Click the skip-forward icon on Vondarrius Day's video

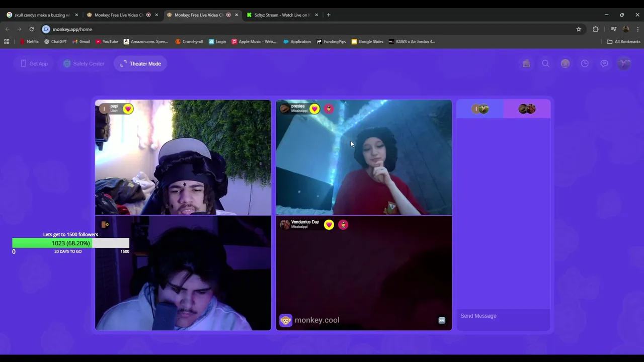tap(442, 320)
